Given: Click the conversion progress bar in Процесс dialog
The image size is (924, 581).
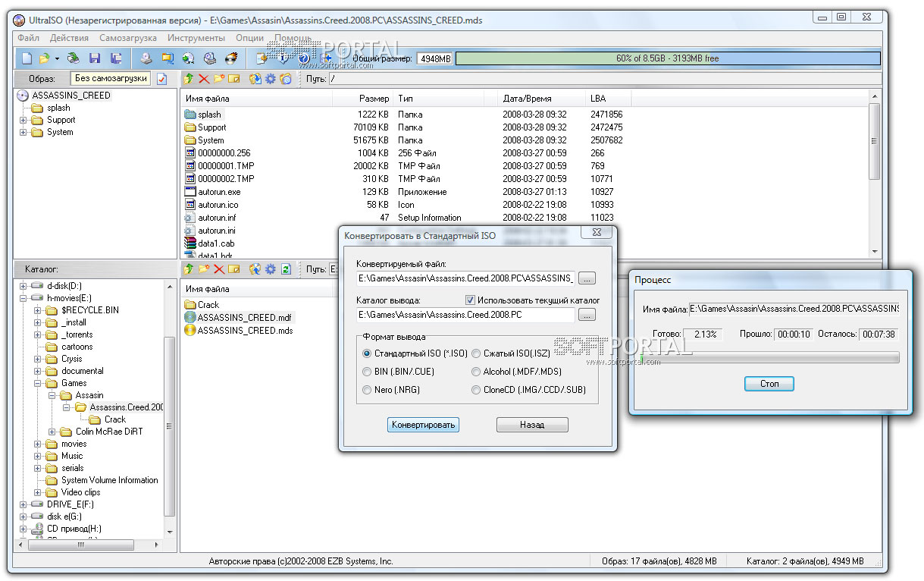Looking at the screenshot, I should 770,357.
